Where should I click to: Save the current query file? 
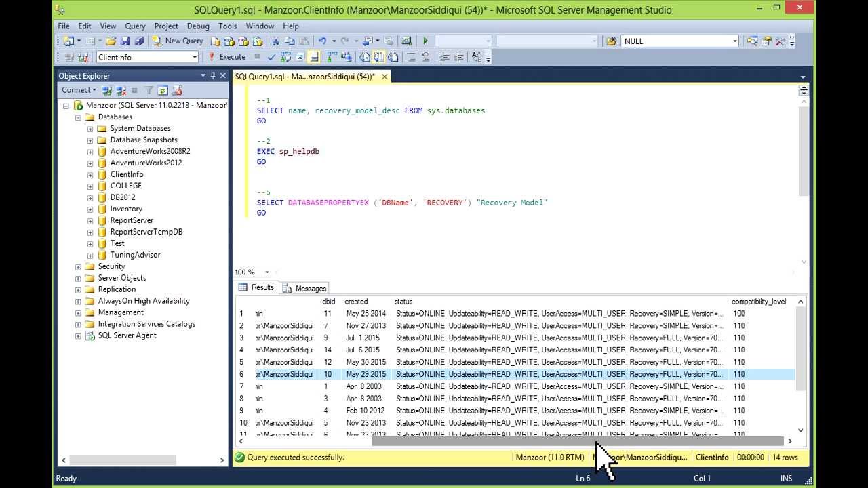(x=125, y=41)
